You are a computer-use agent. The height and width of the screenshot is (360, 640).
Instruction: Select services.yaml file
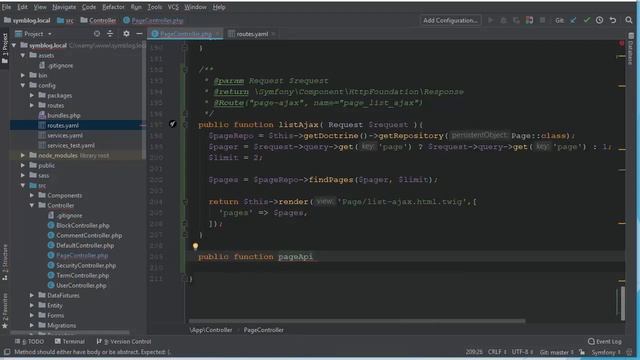click(x=64, y=136)
